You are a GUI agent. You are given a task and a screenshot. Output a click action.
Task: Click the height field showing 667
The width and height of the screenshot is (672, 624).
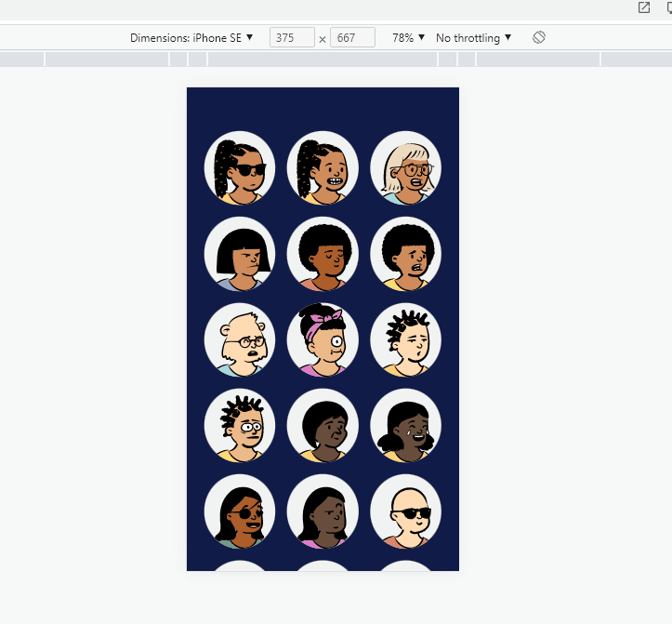coord(352,37)
